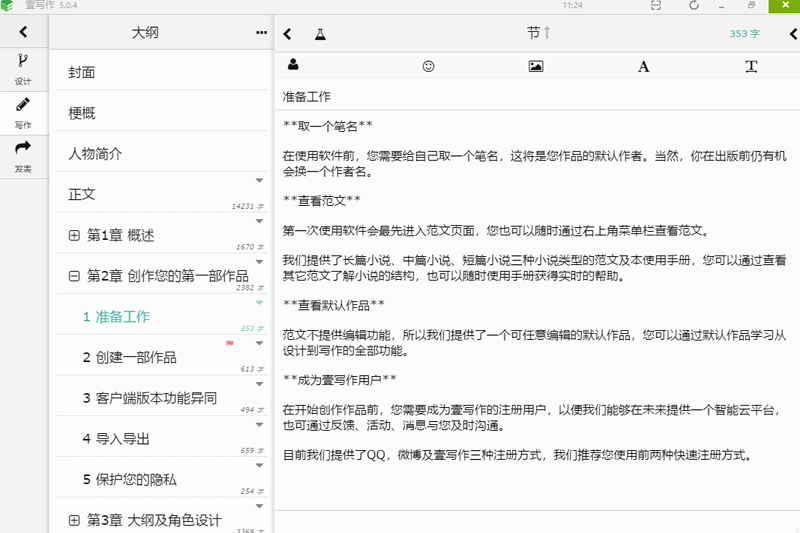Open dropdown arrow for 第3章 row
Image resolution: width=800 pixels, height=533 pixels.
point(259,506)
